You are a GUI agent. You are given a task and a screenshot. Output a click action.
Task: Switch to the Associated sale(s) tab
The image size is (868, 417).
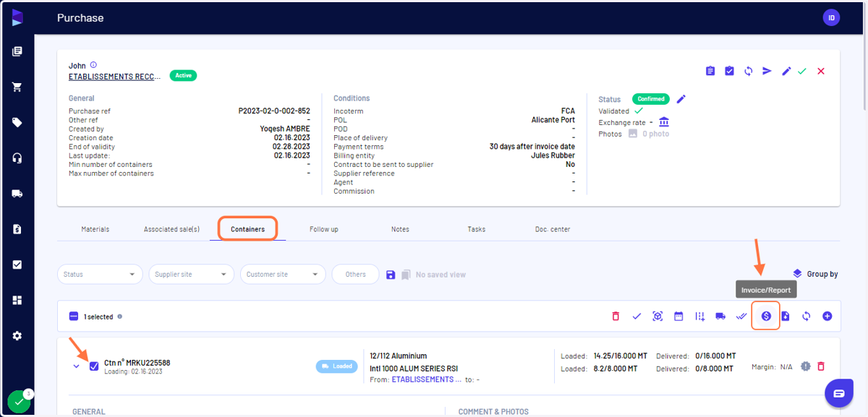[x=171, y=229]
